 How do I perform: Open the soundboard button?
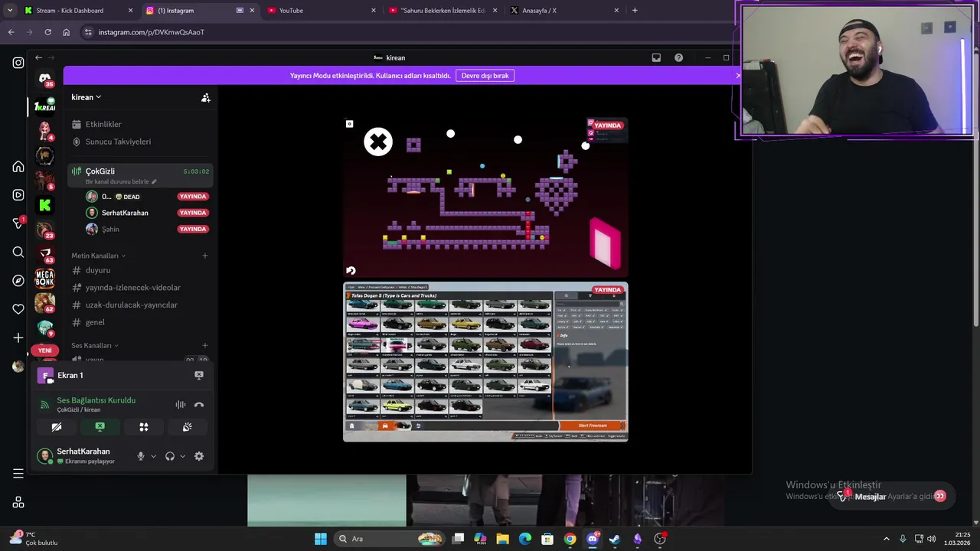[187, 427]
